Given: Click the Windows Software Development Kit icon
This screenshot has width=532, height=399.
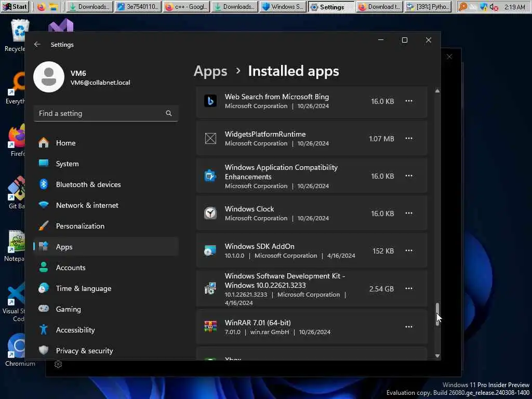Looking at the screenshot, I should [210, 289].
